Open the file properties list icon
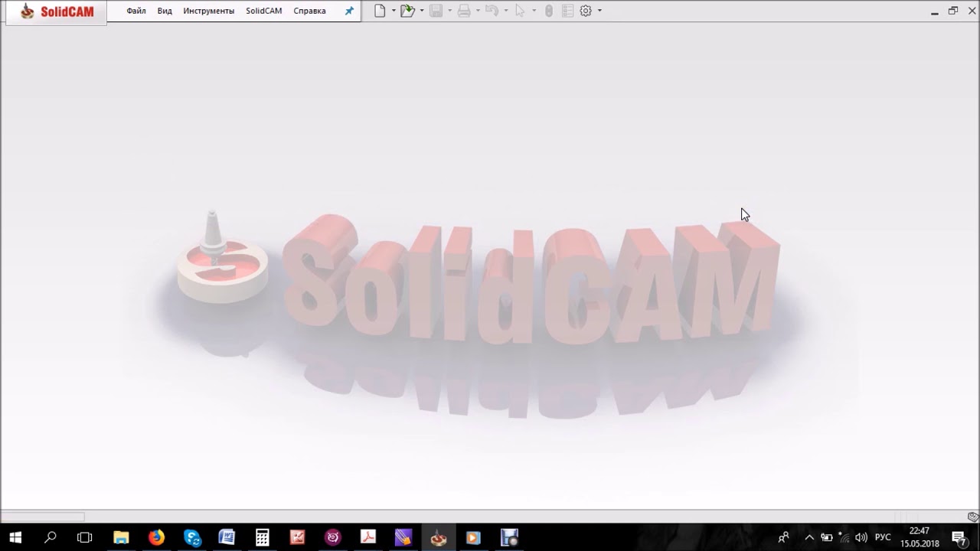Viewport: 980px width, 551px height. [x=567, y=11]
